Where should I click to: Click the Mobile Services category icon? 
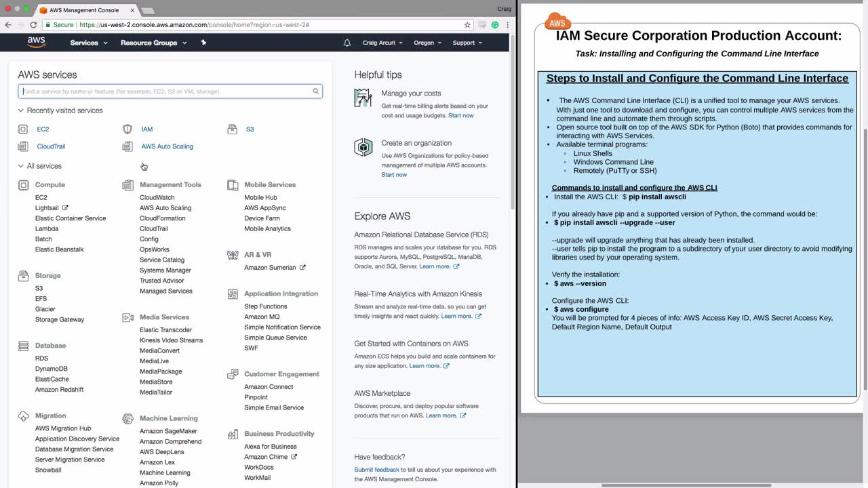tap(233, 185)
